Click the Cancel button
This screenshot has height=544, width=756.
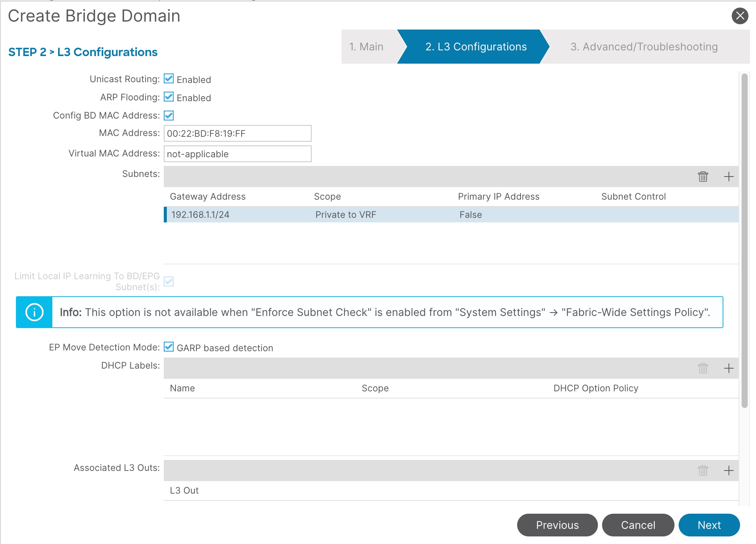(x=638, y=525)
